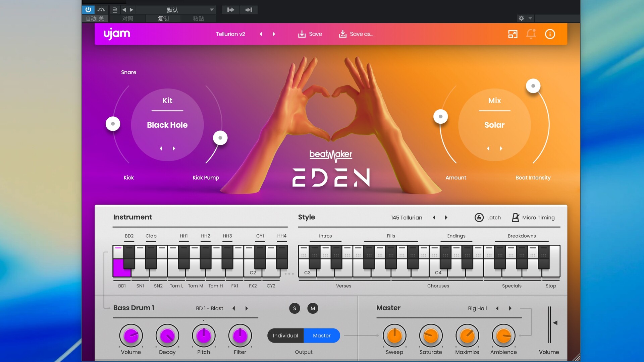Click the C2 key on Instrument keyboard

[x=253, y=273]
